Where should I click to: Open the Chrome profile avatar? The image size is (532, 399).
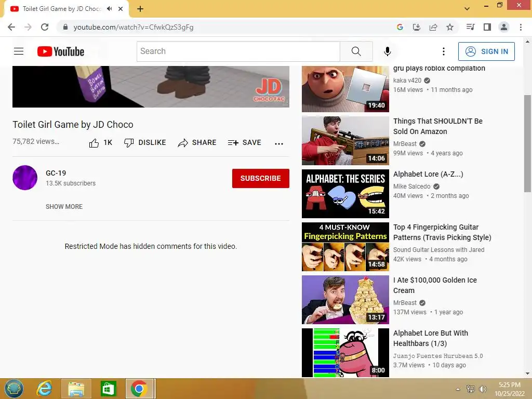(x=504, y=27)
